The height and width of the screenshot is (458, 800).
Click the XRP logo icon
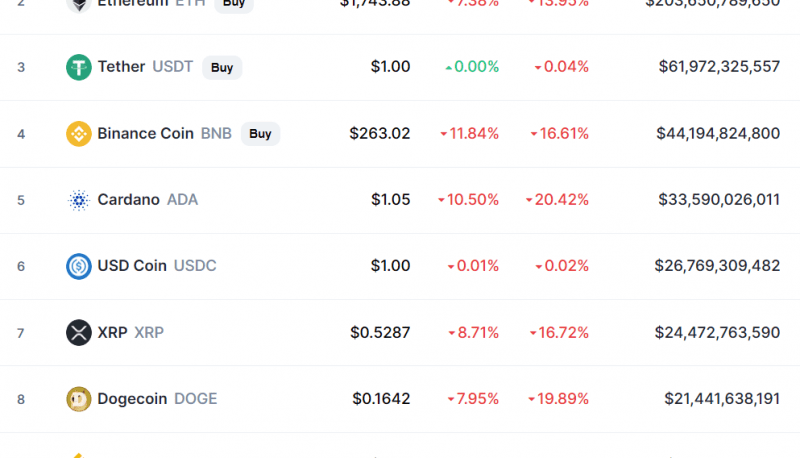(x=79, y=333)
